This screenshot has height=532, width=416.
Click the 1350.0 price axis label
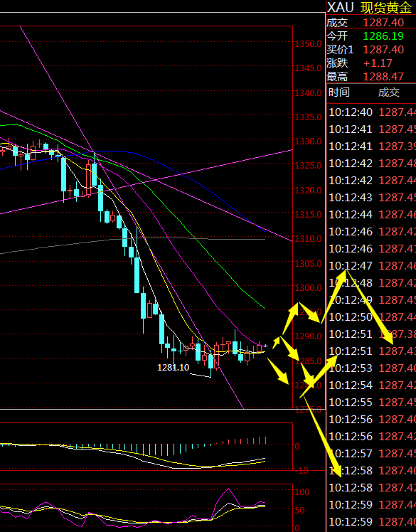click(x=308, y=44)
